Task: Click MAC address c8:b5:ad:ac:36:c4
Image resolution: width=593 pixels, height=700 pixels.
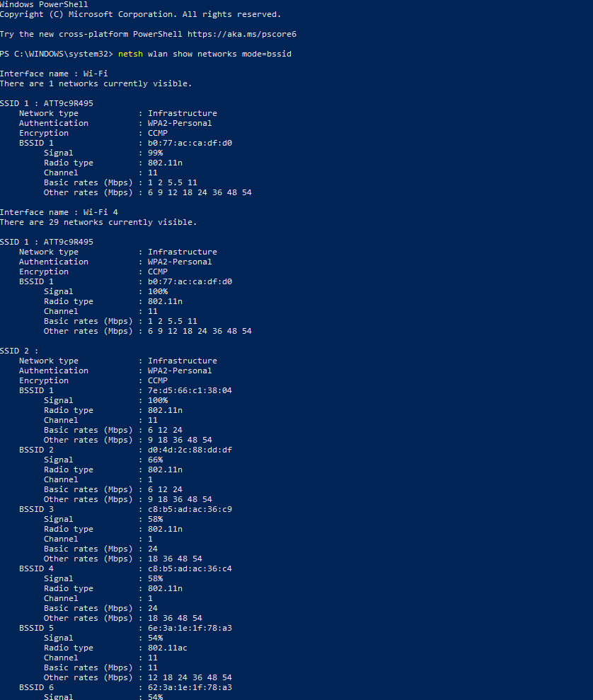Action: point(190,568)
